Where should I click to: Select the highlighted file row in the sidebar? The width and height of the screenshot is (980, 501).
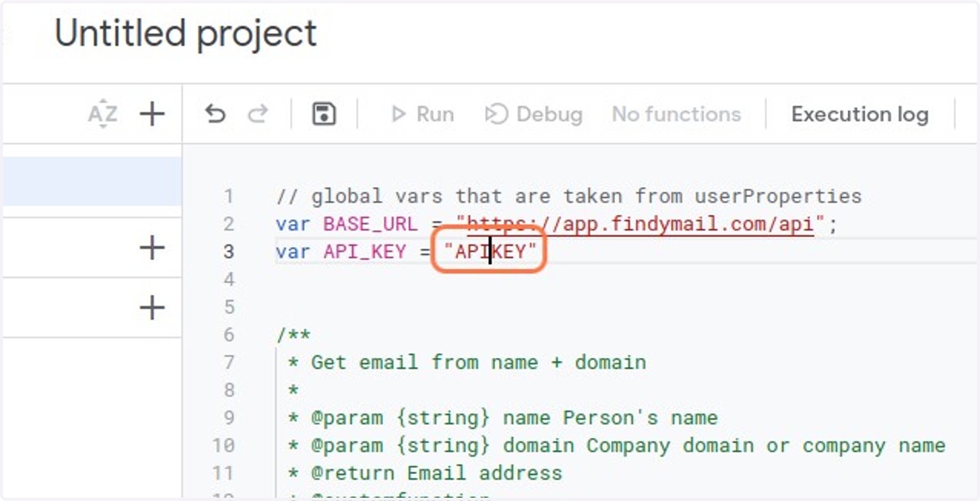pyautogui.click(x=91, y=181)
